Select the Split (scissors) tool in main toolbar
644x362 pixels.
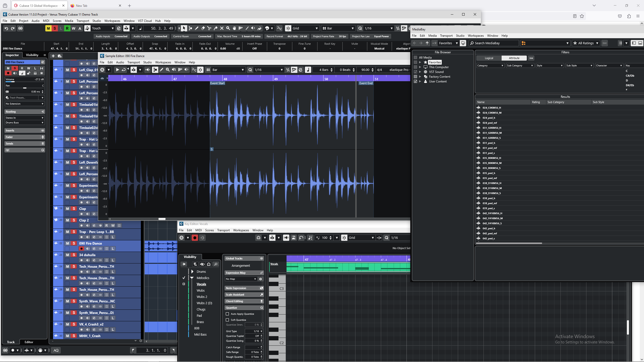(209, 28)
